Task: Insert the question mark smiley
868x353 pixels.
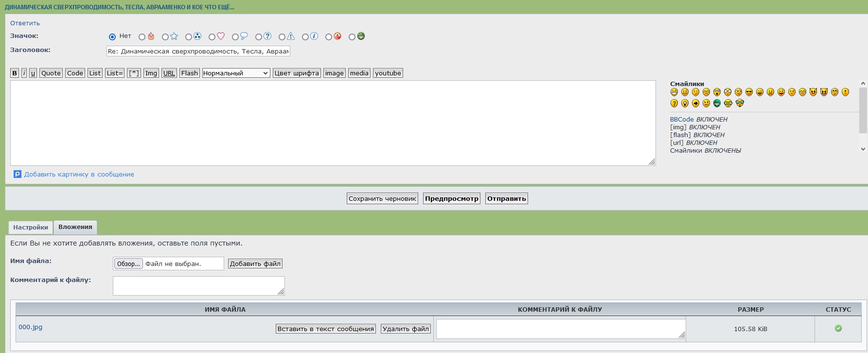Action: pyautogui.click(x=674, y=103)
